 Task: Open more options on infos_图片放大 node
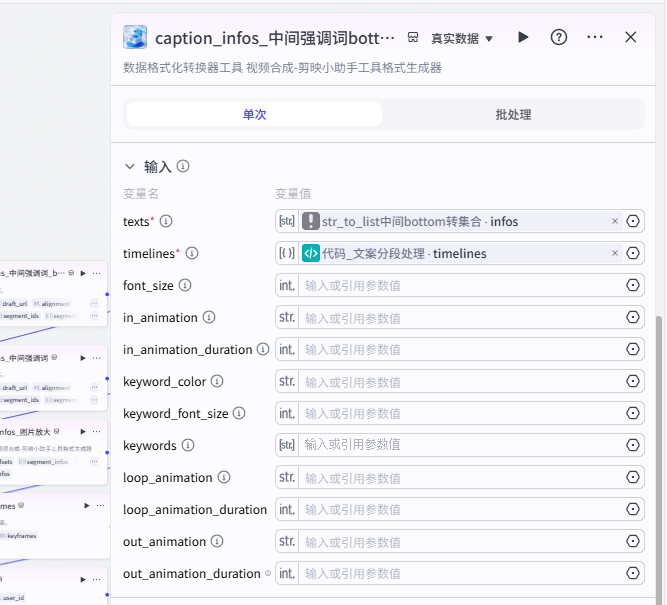tap(97, 432)
